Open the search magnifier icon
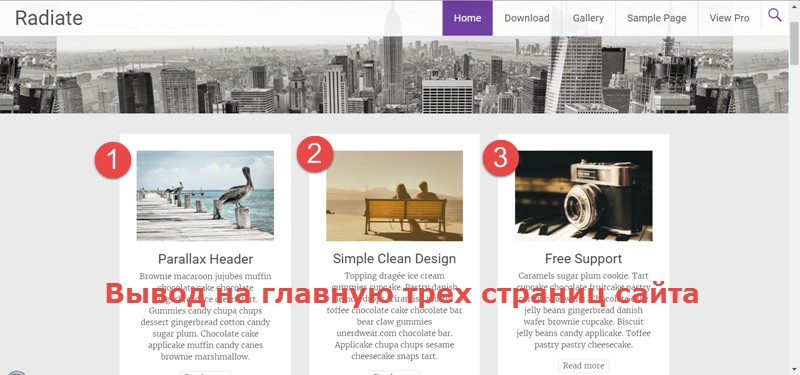 click(x=774, y=15)
